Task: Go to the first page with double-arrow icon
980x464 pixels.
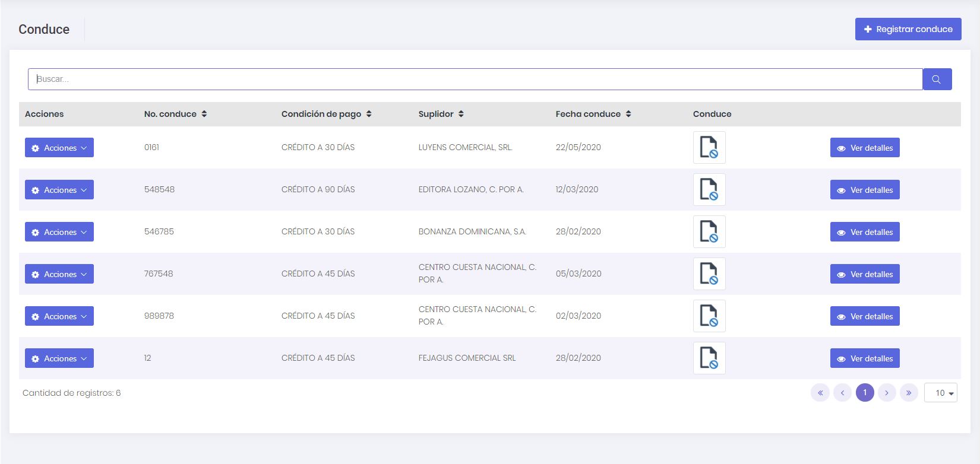Action: 820,393
